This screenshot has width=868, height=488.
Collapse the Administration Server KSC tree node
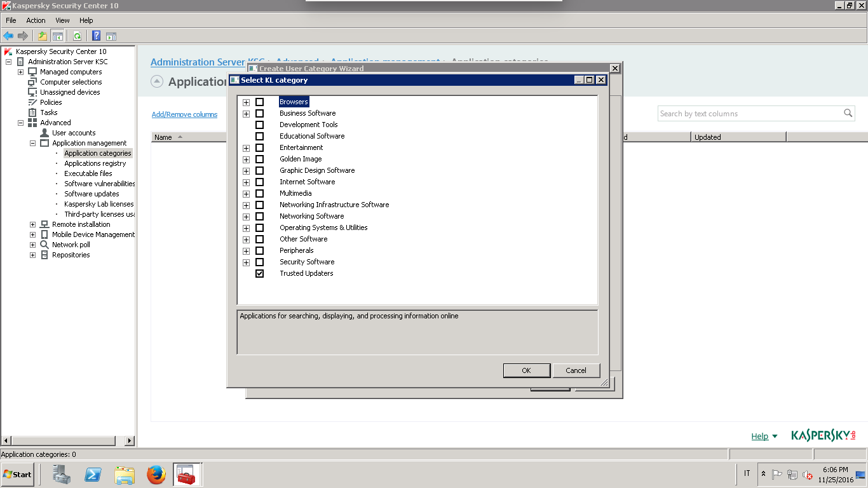click(x=8, y=62)
